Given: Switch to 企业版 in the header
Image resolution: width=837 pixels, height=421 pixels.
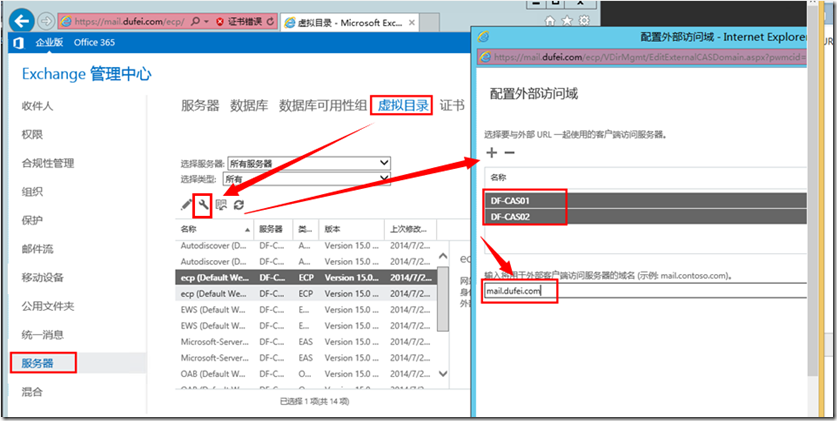Looking at the screenshot, I should [49, 42].
